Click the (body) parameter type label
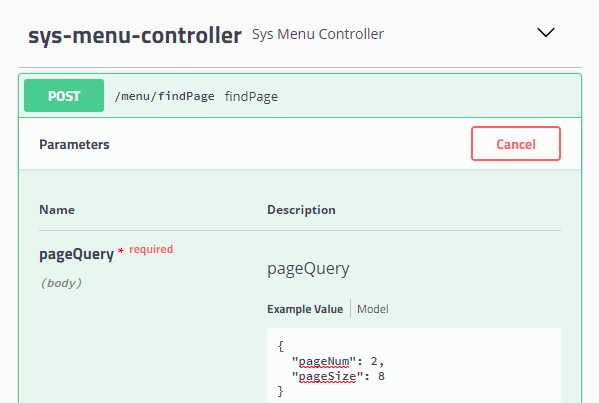The height and width of the screenshot is (403, 599). click(61, 283)
